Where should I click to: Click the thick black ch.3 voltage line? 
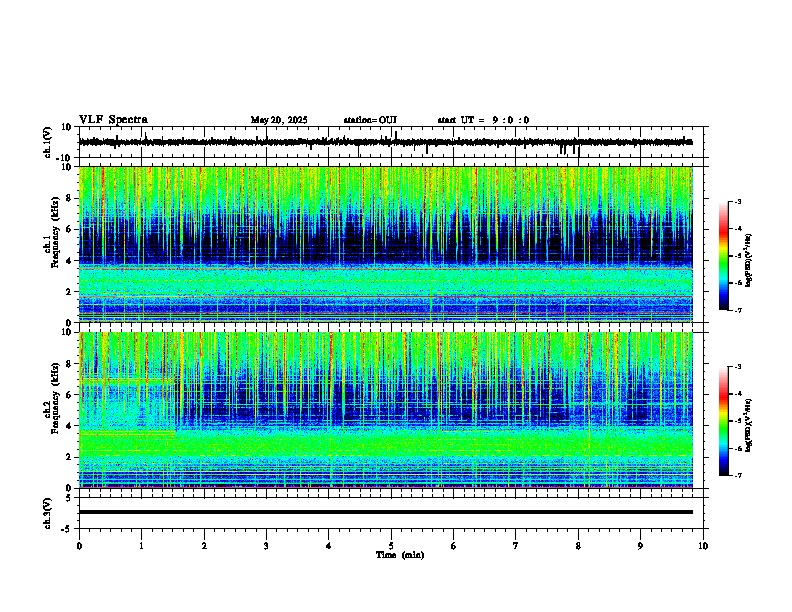tap(386, 512)
